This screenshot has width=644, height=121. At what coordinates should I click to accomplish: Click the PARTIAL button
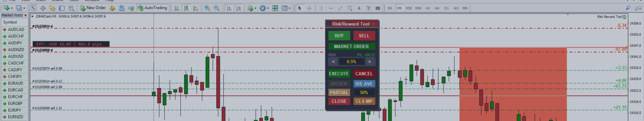point(339,92)
